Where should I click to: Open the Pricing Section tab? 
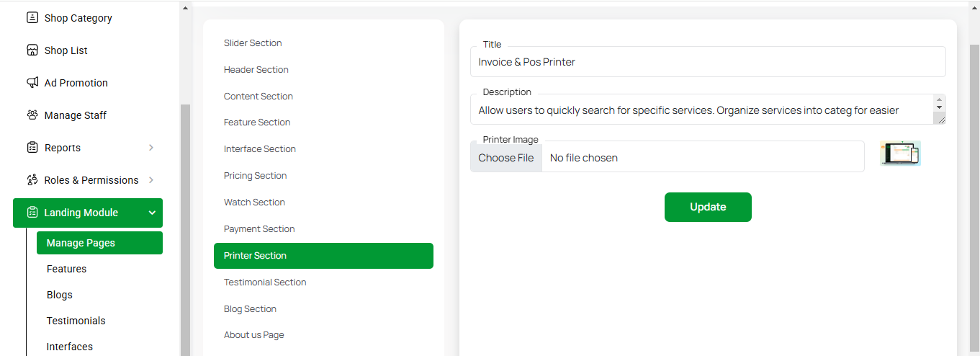(x=255, y=176)
